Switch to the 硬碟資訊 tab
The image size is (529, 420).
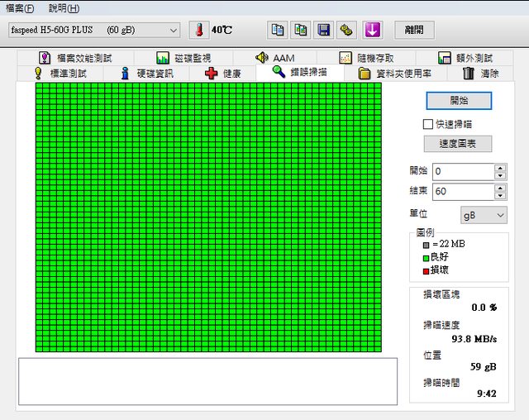coord(147,73)
